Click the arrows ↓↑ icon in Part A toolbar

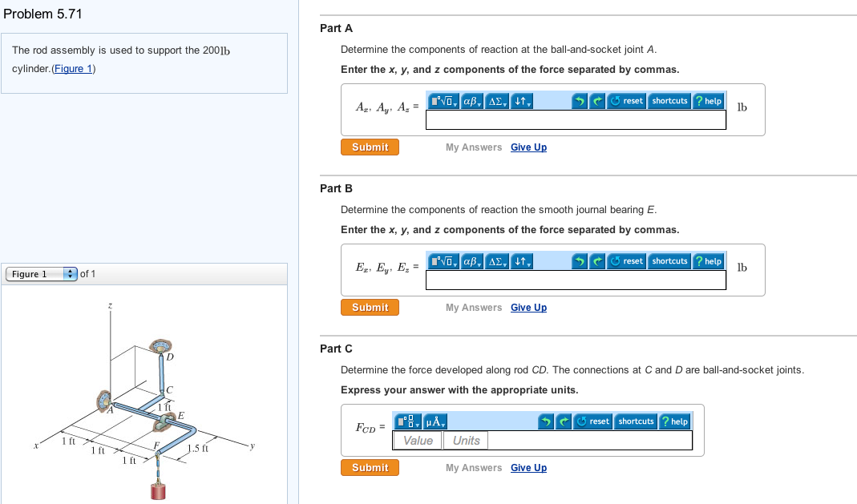(x=519, y=101)
